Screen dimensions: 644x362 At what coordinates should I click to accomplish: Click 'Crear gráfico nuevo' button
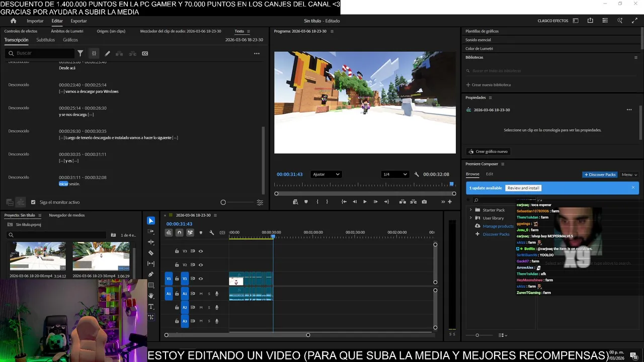488,151
